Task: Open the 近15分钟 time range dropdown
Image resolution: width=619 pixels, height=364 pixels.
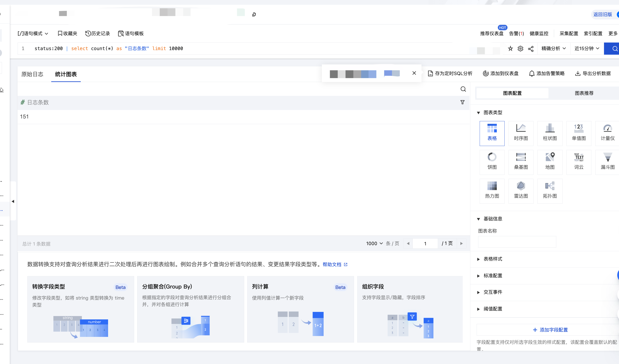Action: (587, 49)
